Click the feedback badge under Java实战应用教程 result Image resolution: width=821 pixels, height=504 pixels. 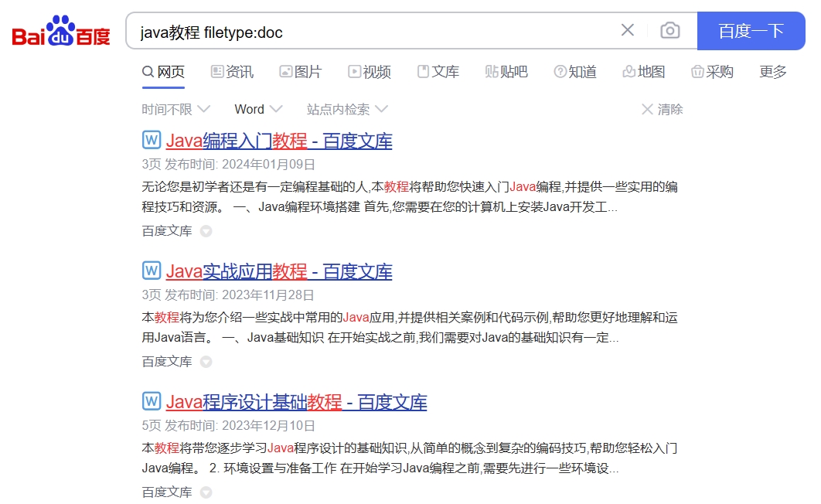(205, 361)
